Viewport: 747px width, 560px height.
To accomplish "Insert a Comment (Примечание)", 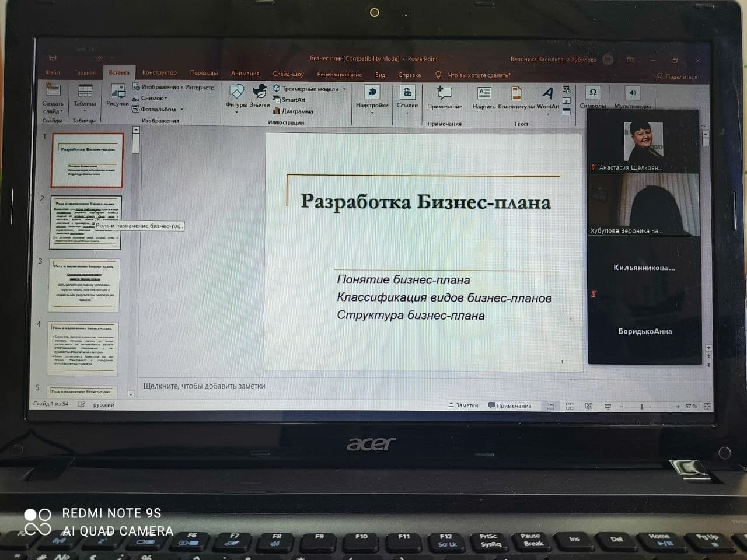I will 445,97.
